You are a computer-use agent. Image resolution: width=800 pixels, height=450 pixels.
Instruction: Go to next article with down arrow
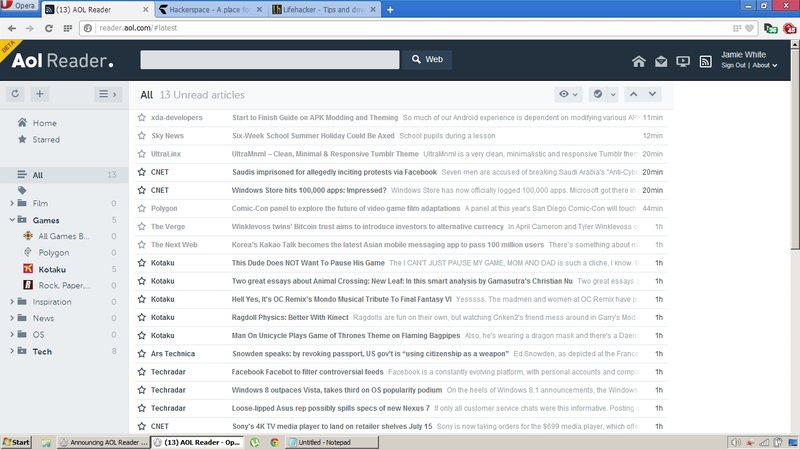point(652,94)
